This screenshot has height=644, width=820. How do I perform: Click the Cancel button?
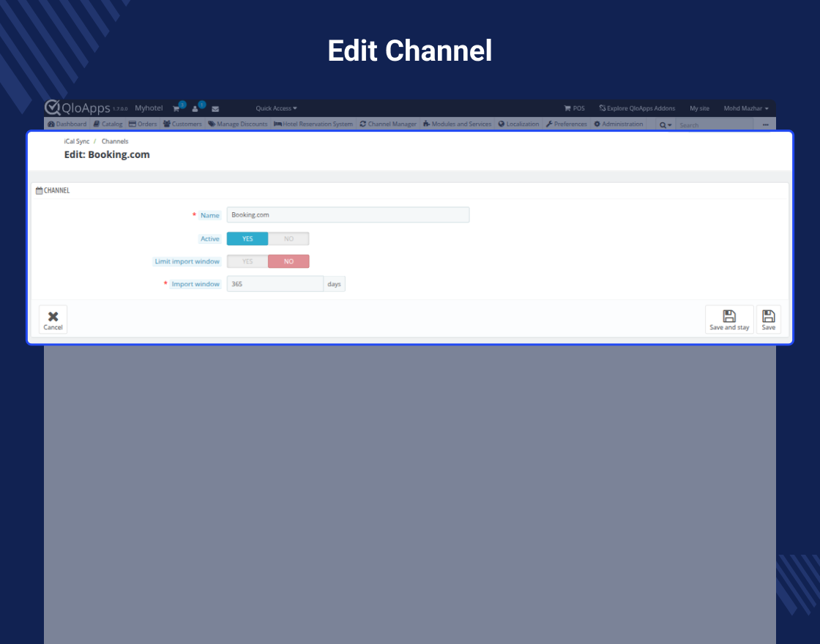tap(53, 319)
